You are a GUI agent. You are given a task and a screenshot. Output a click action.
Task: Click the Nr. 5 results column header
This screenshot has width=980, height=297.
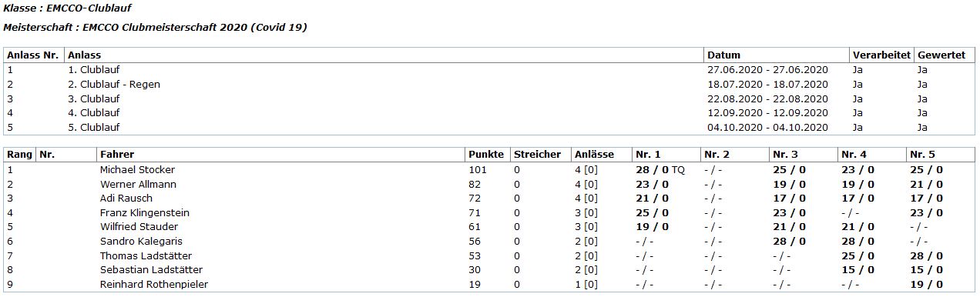[x=922, y=155]
